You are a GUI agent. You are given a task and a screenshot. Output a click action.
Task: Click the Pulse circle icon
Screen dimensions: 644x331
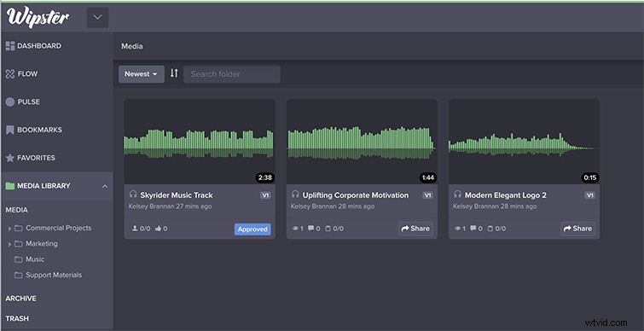tap(10, 102)
